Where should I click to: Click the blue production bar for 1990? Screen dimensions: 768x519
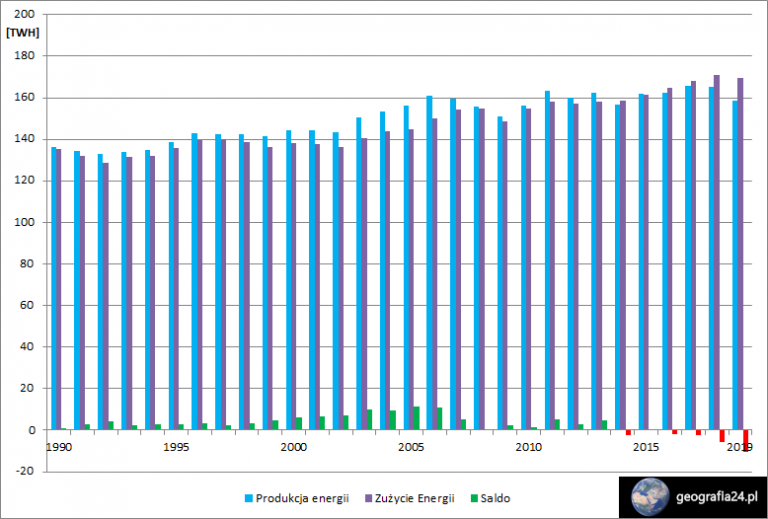[53, 288]
